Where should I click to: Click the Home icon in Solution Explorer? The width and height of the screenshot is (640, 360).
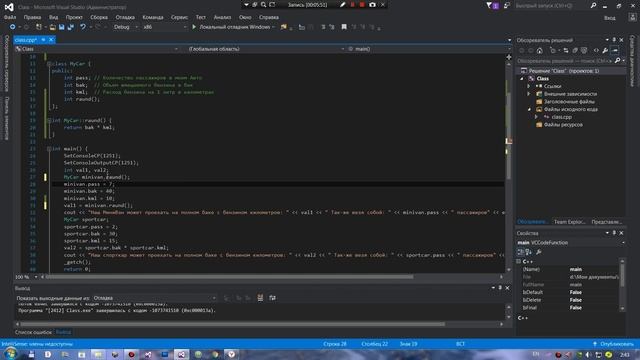[540, 51]
